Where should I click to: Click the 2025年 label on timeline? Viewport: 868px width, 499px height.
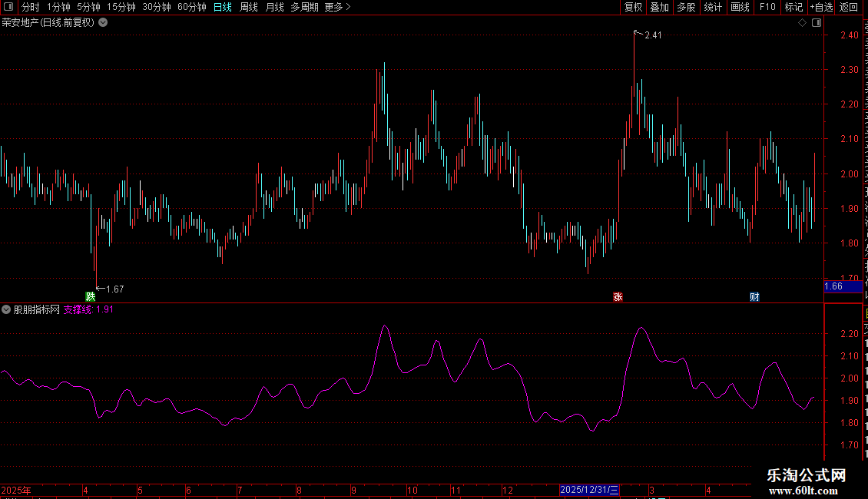[16, 490]
